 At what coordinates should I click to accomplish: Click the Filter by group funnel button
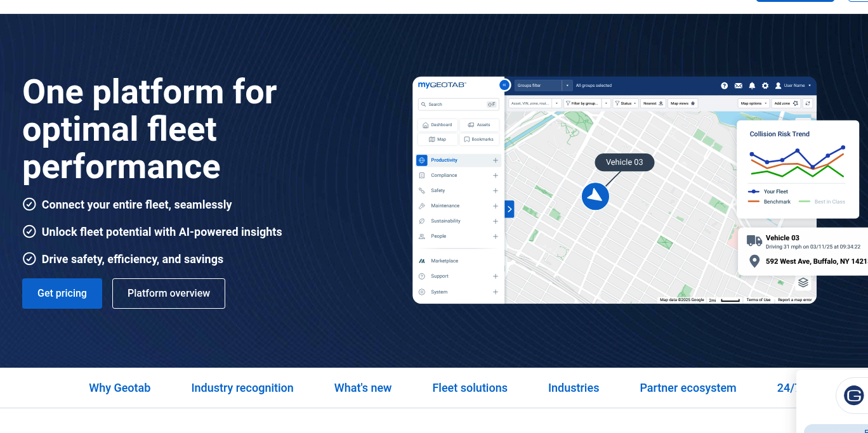click(582, 103)
